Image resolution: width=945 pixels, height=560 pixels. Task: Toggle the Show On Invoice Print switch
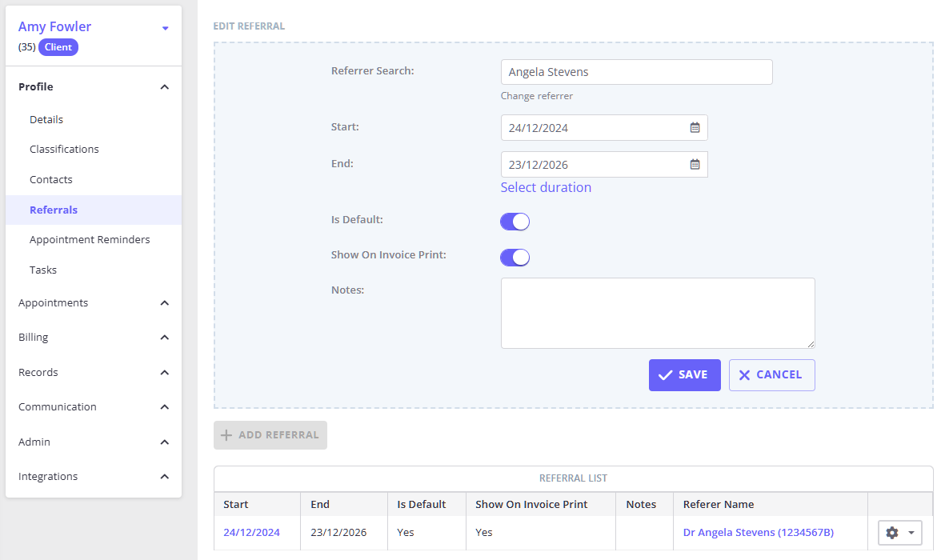(515, 257)
